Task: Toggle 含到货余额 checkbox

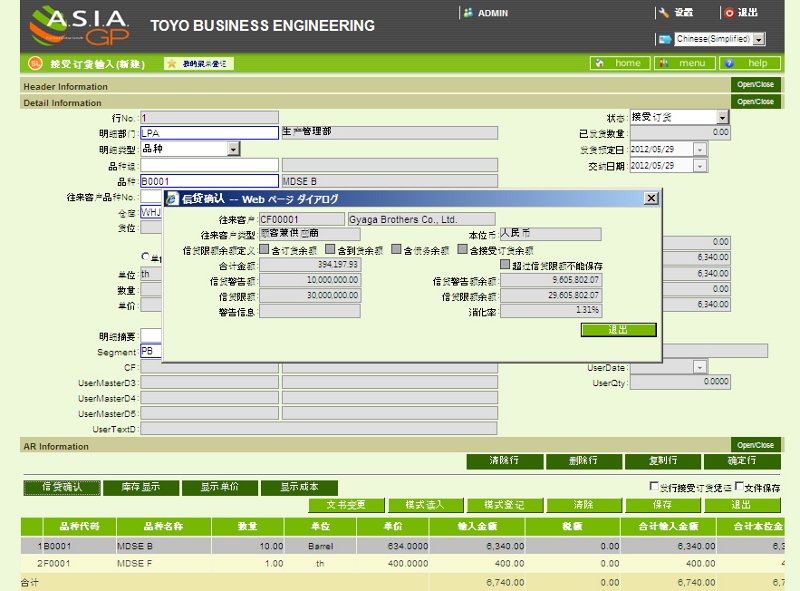Action: point(330,249)
